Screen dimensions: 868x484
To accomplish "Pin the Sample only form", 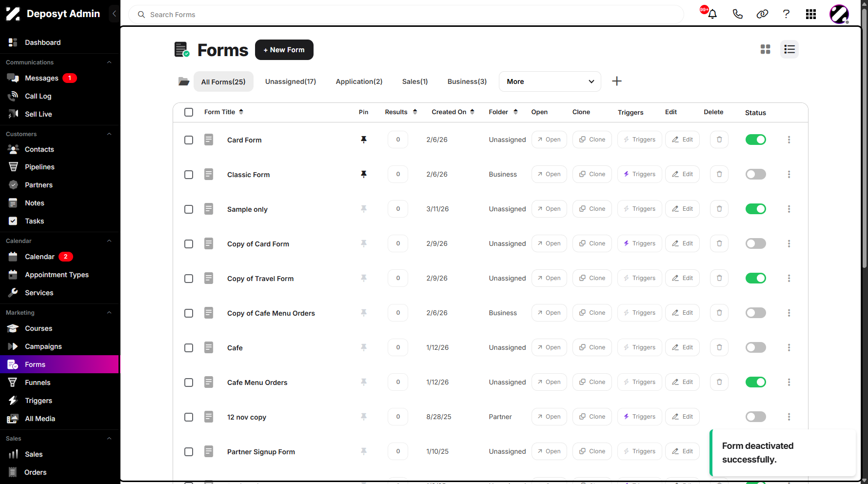I will (x=364, y=209).
